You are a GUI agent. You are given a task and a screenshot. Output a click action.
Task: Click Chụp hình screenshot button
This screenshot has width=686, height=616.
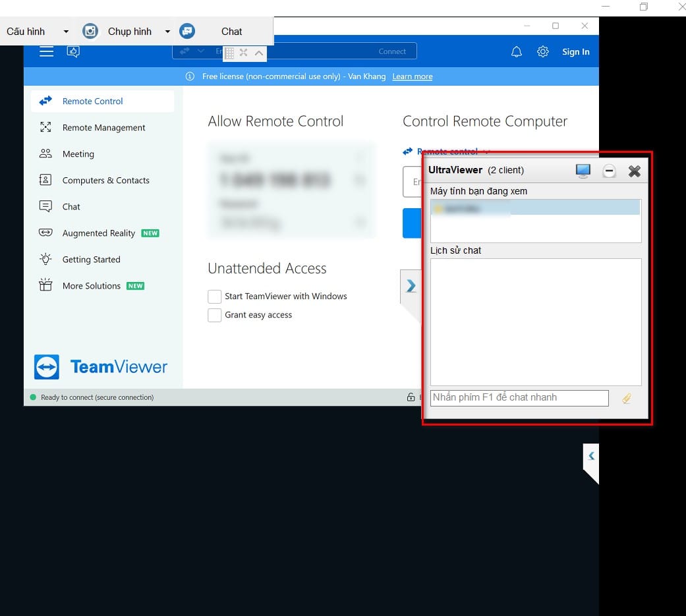point(130,32)
